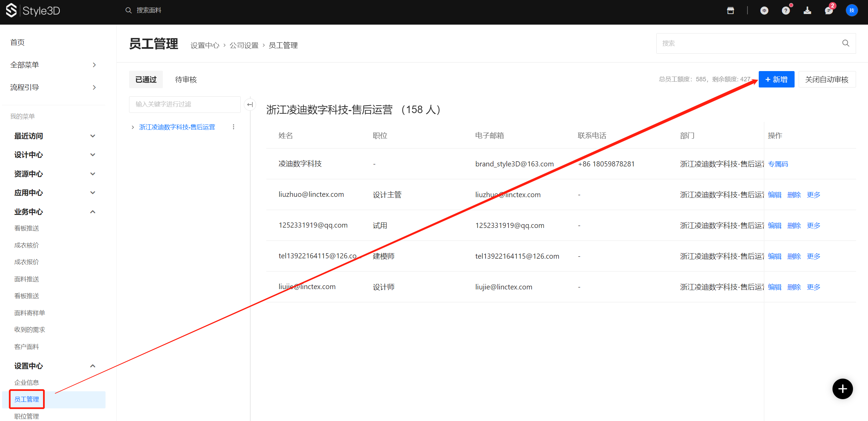Click 删除 for liuzhuo@linctex.com row

(x=794, y=195)
